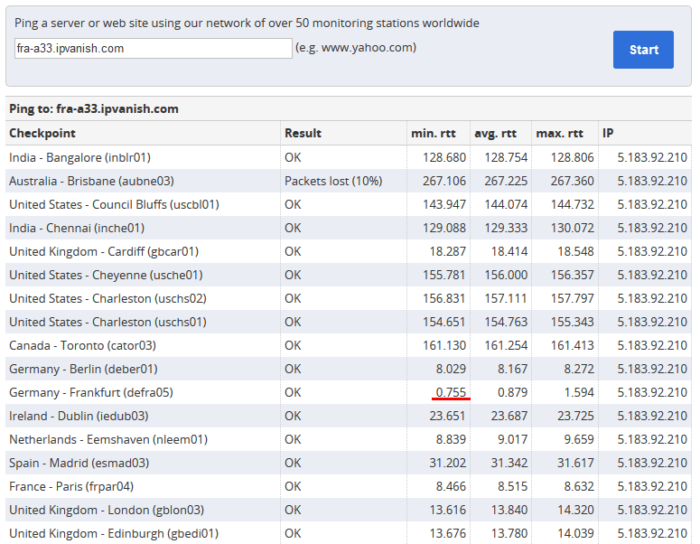The width and height of the screenshot is (700, 544).
Task: Click the min rtt value 0.755
Action: [451, 393]
